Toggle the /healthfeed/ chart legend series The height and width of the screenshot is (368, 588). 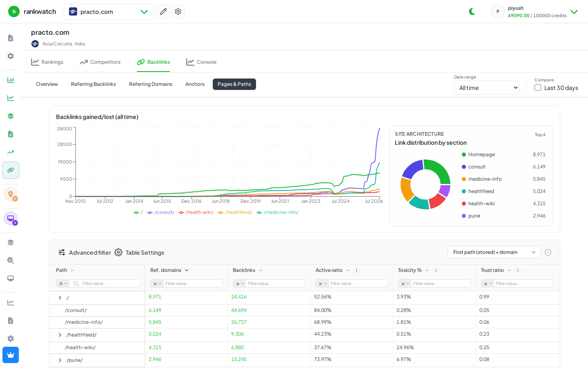point(235,212)
